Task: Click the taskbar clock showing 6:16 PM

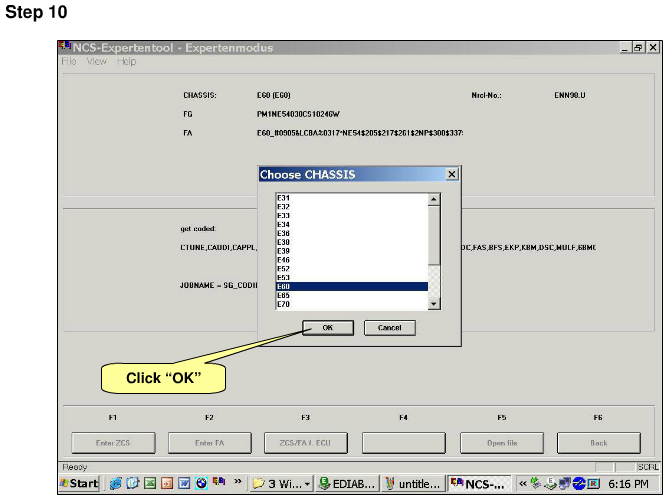Action: pyautogui.click(x=628, y=484)
